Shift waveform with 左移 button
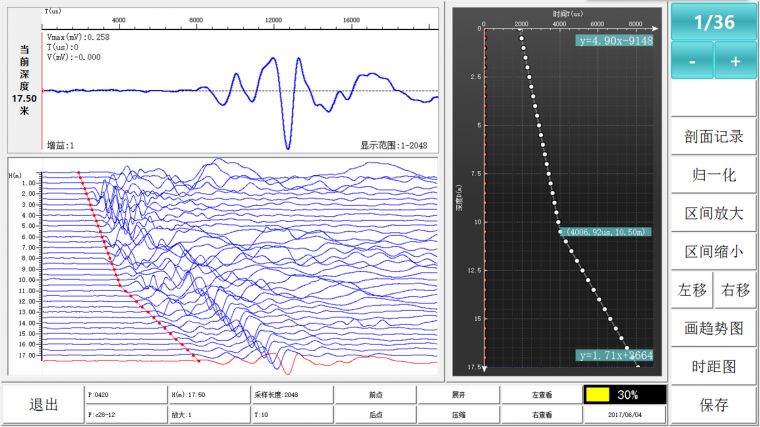Screen dimensions: 760x427 pos(692,290)
